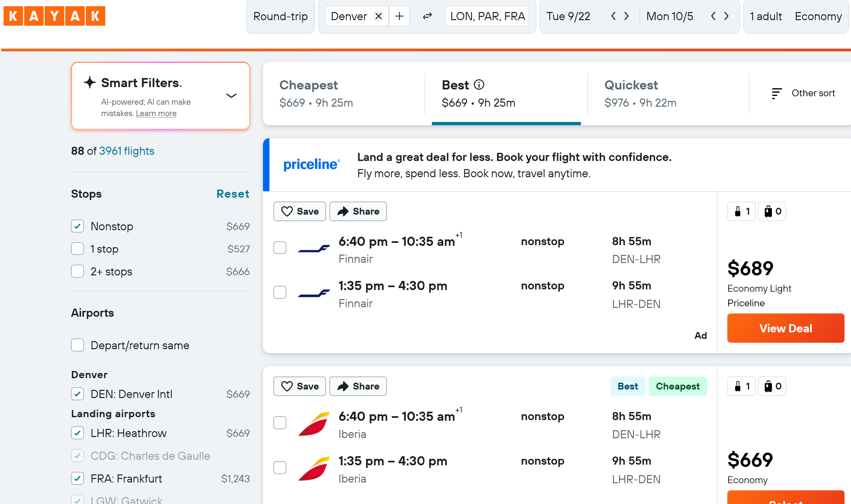Share the Iberia flight result

tap(358, 386)
